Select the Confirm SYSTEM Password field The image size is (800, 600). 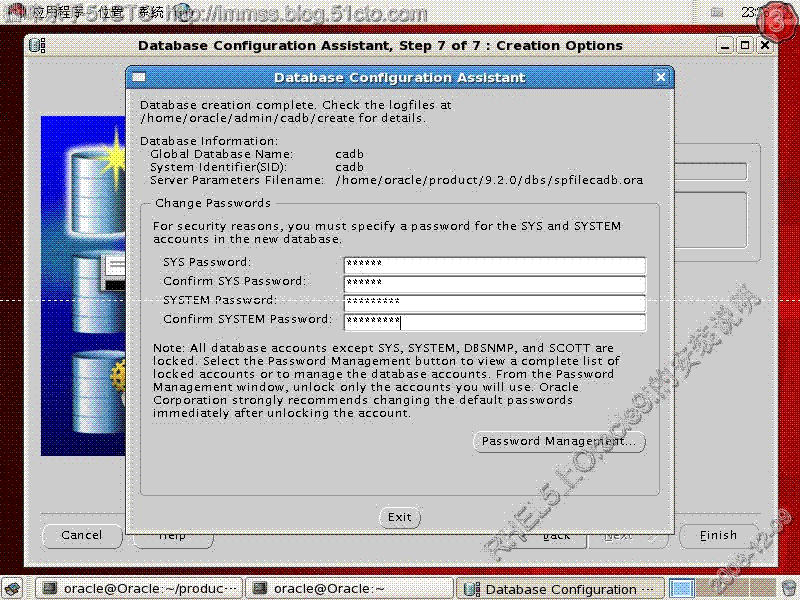click(x=495, y=321)
